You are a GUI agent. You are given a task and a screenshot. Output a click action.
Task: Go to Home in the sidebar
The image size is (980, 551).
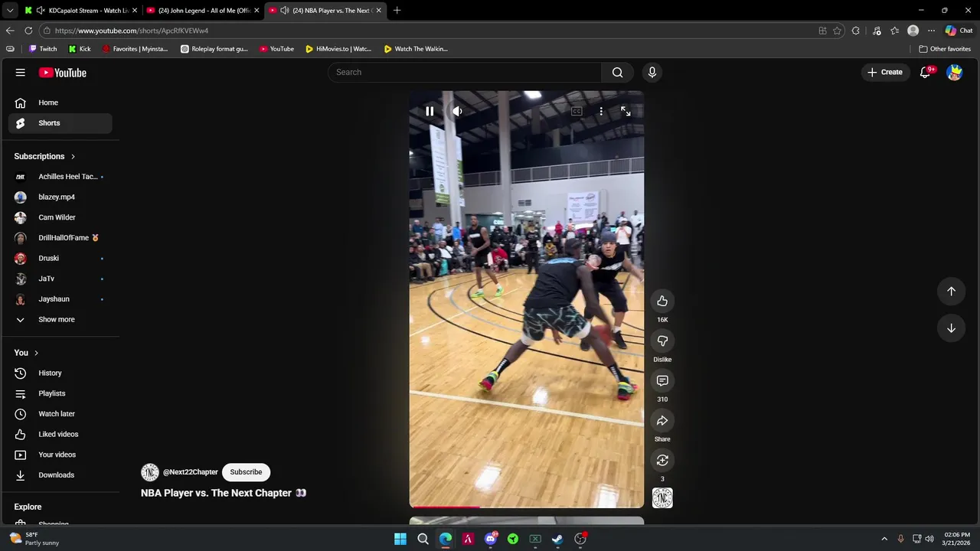(60, 103)
